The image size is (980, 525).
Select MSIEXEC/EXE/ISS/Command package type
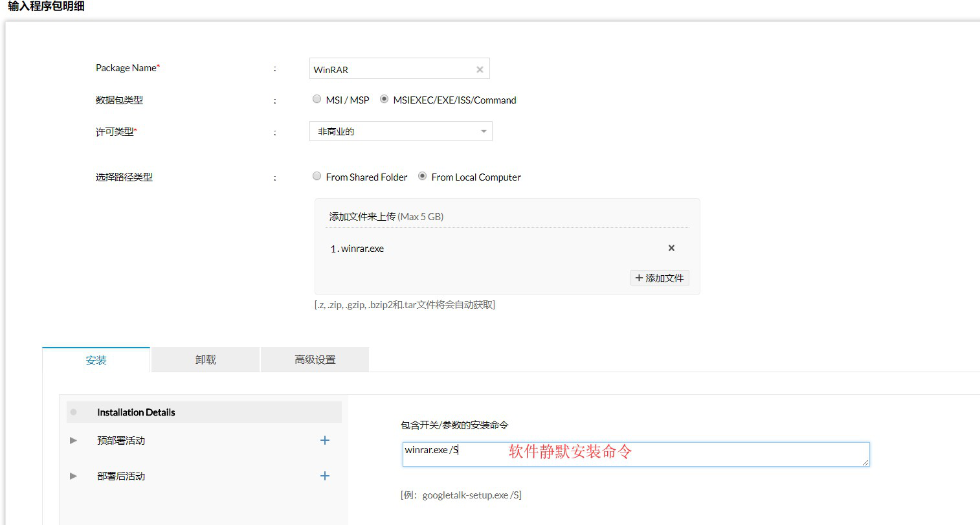tap(384, 99)
